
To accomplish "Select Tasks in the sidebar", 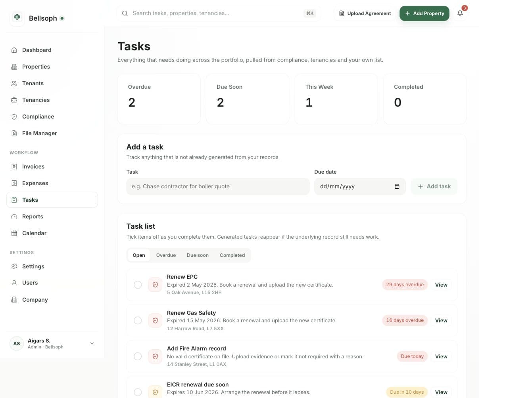I will (x=52, y=200).
